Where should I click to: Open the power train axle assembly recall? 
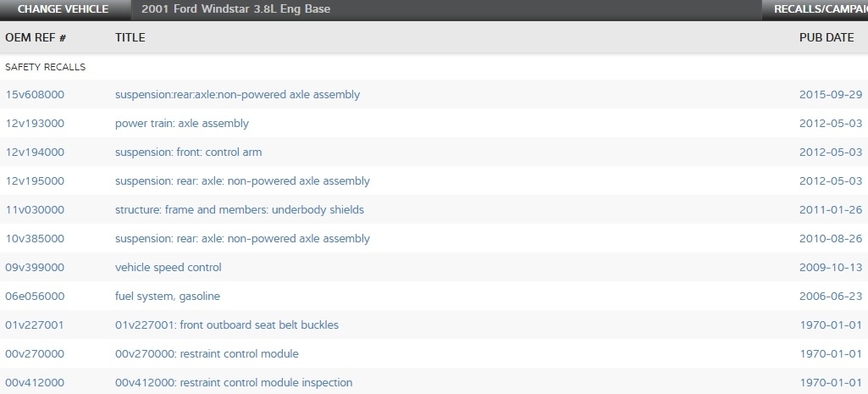click(182, 124)
